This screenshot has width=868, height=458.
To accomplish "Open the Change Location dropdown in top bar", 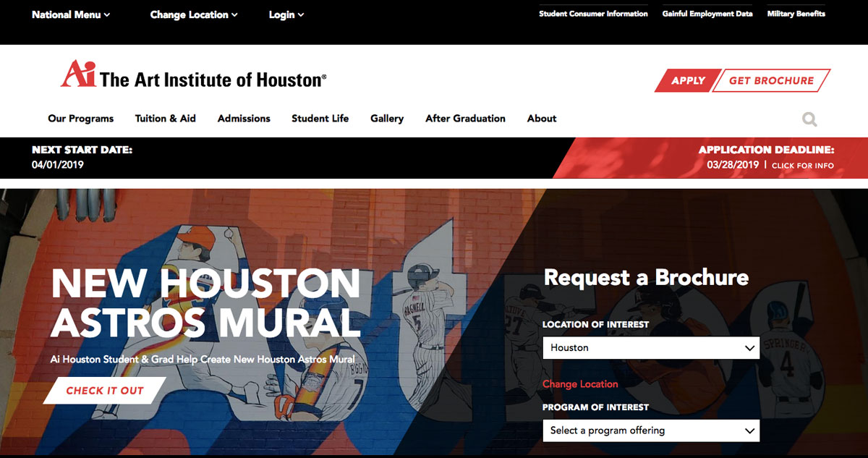I will pos(194,14).
